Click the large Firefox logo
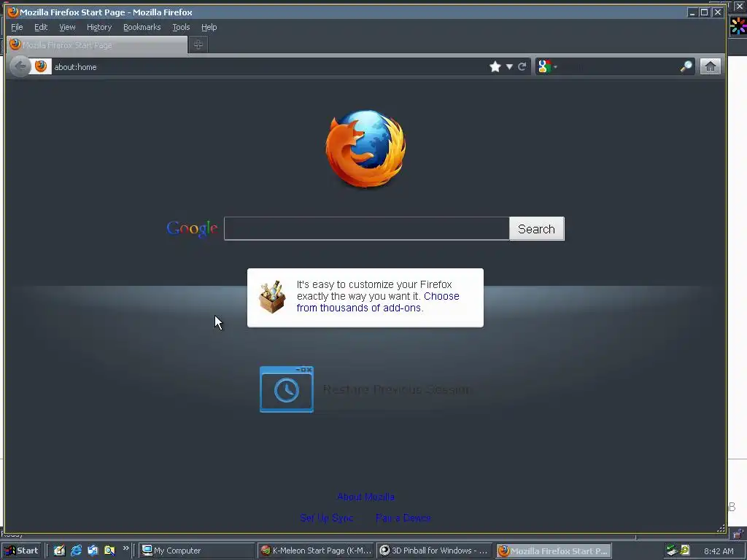This screenshot has width=747, height=560. click(365, 149)
